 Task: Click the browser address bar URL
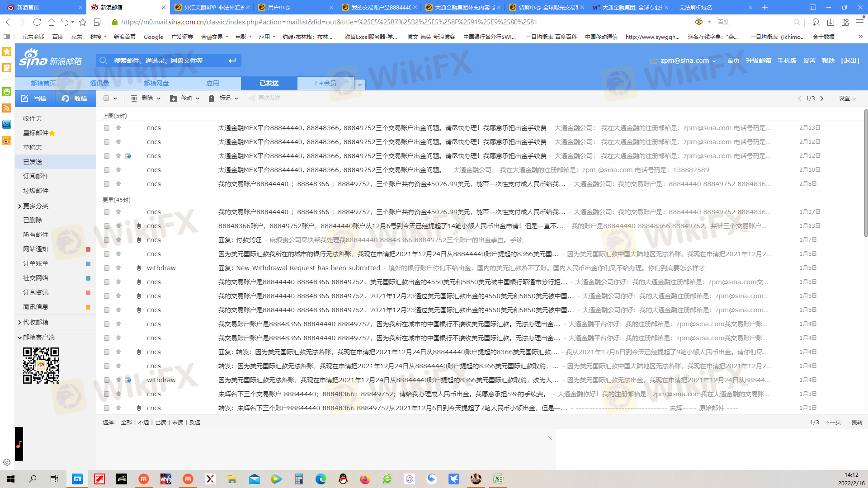329,22
